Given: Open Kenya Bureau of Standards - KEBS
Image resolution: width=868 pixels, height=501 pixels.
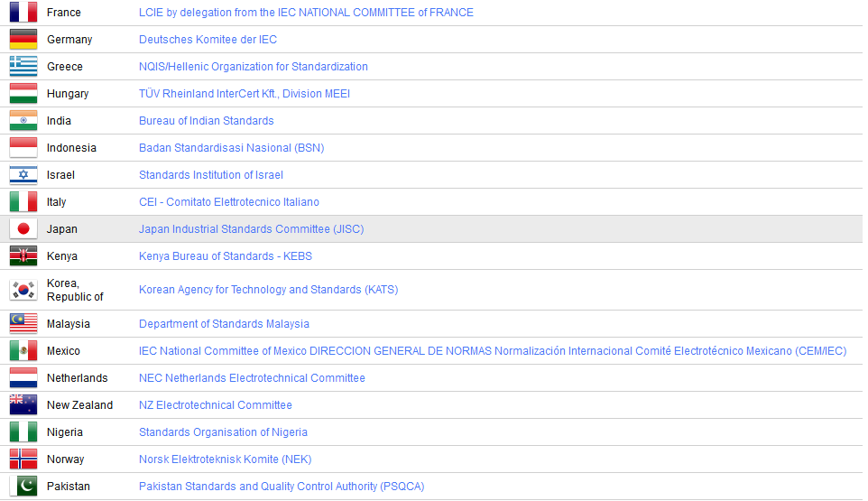Looking at the screenshot, I should click(225, 256).
